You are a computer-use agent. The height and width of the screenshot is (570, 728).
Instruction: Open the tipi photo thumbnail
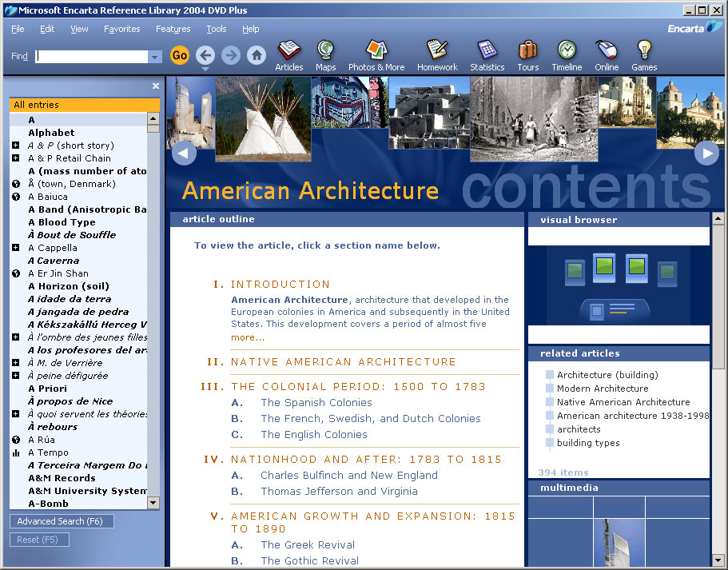(x=263, y=119)
